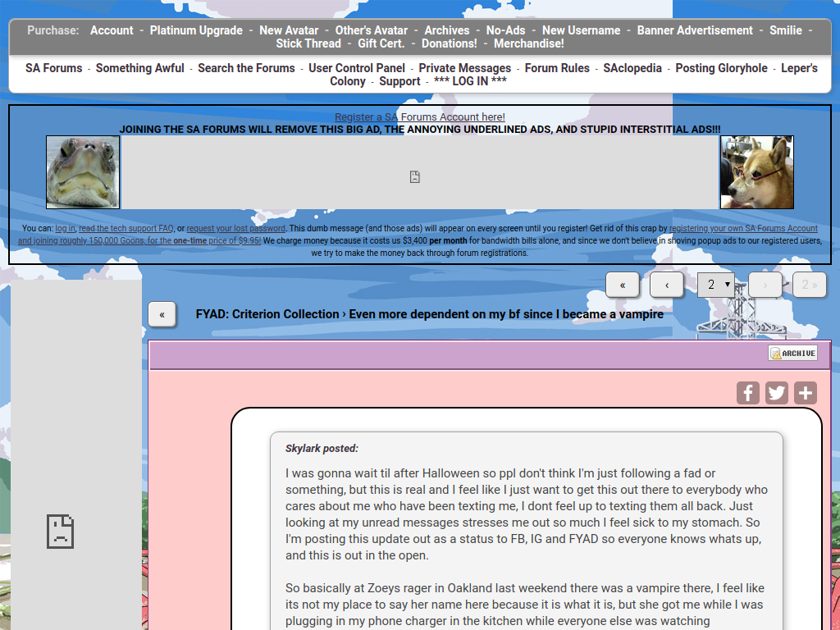The width and height of the screenshot is (840, 630).
Task: Click 'Skylark posted:' quote header
Action: (x=322, y=449)
